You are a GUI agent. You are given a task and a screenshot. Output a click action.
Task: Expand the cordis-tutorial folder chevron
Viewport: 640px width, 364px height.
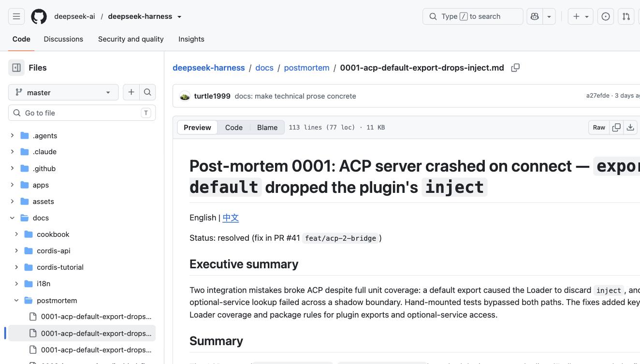(x=16, y=267)
